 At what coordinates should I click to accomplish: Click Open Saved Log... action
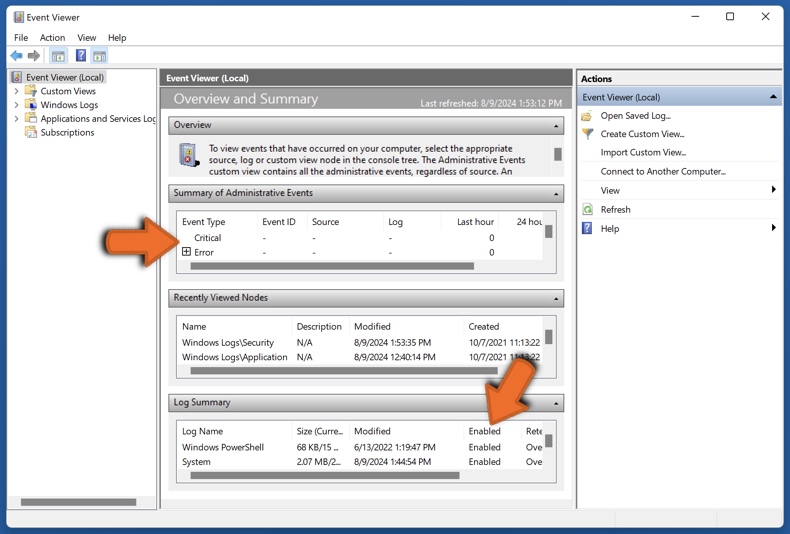pos(635,116)
